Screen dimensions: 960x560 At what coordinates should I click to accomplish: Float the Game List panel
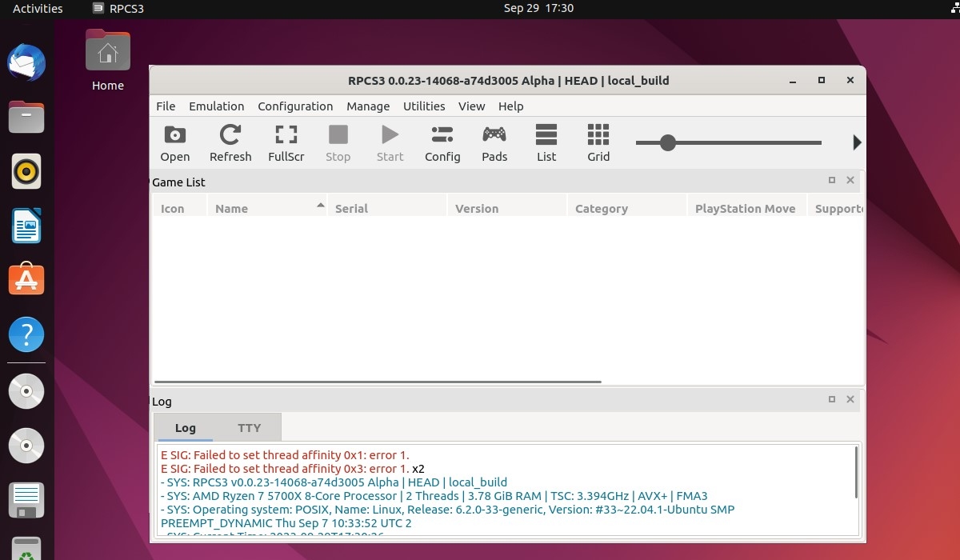pos(832,181)
